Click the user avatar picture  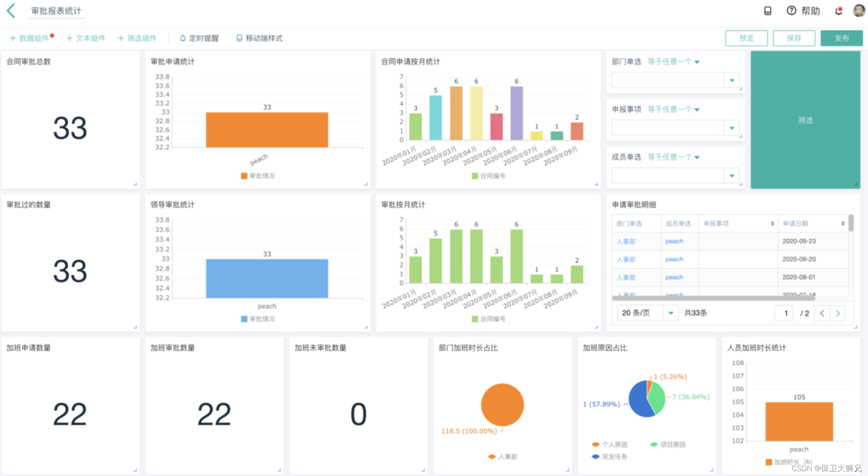[x=859, y=11]
